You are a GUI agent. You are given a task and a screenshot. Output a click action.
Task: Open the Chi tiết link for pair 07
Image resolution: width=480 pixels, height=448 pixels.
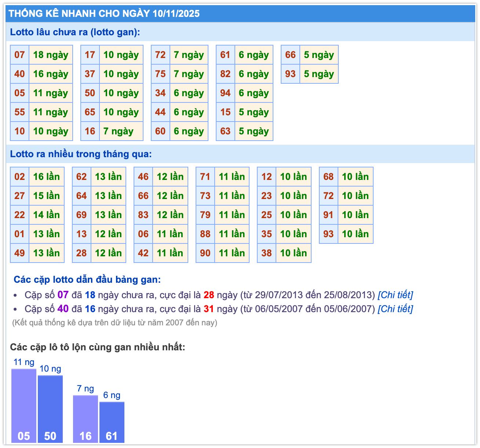395,295
